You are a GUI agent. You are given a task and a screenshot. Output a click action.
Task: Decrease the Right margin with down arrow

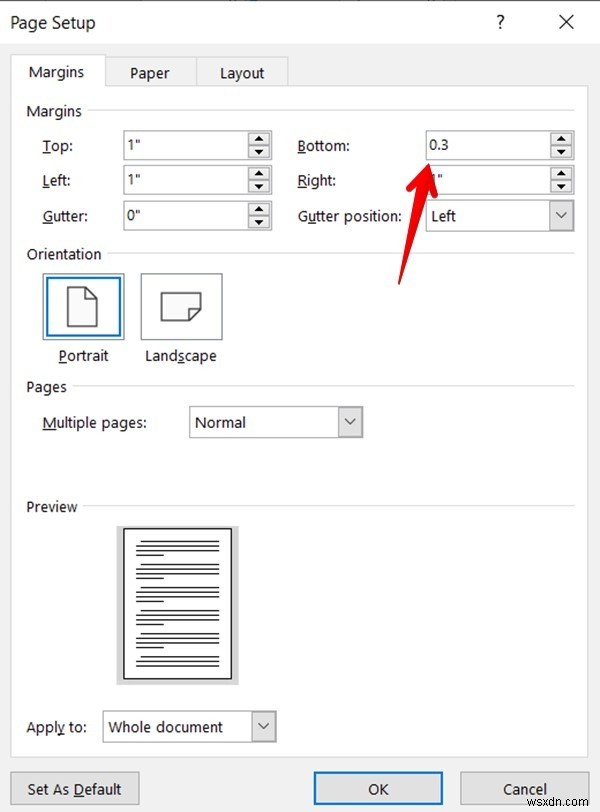click(561, 186)
